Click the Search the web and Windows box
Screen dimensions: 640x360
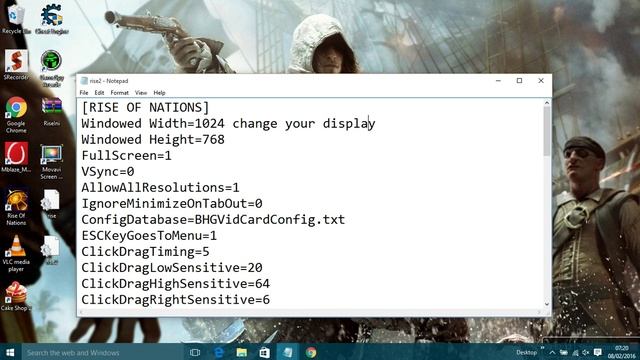tap(102, 352)
